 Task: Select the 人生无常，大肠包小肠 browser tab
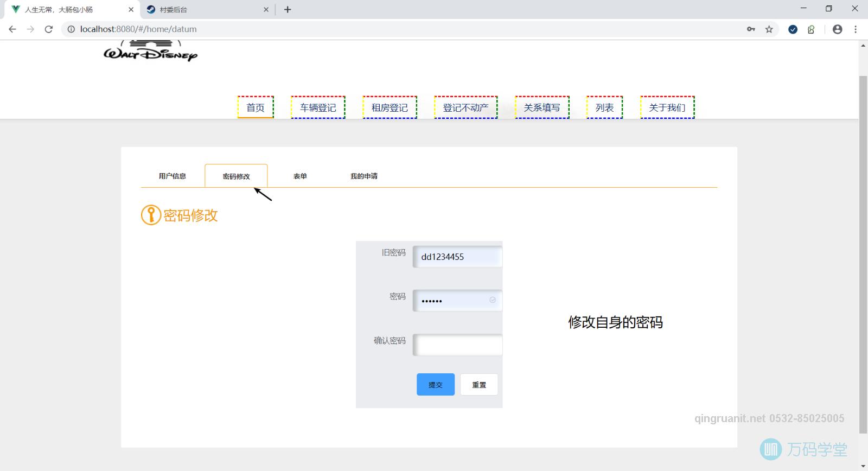(73, 10)
